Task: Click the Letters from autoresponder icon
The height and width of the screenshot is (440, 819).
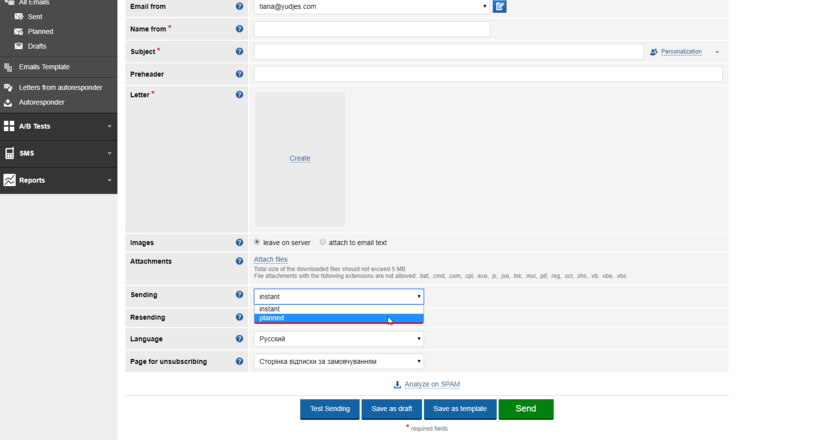Action: pyautogui.click(x=8, y=87)
